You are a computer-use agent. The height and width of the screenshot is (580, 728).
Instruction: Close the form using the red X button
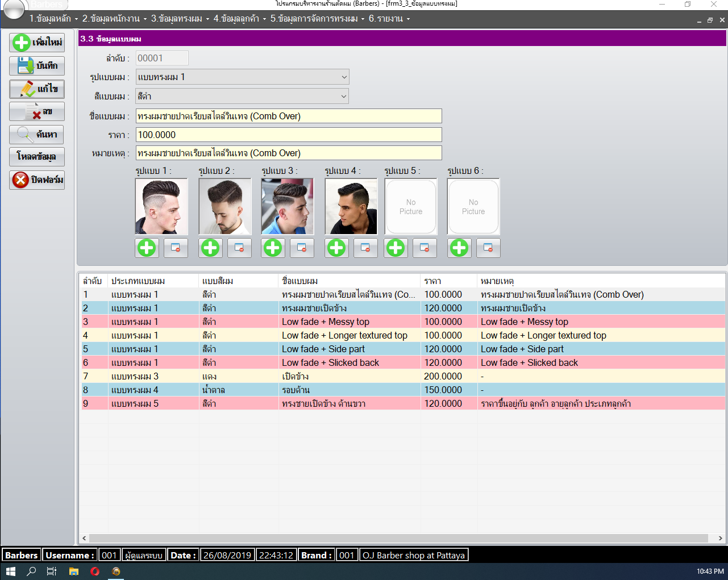[x=37, y=180]
